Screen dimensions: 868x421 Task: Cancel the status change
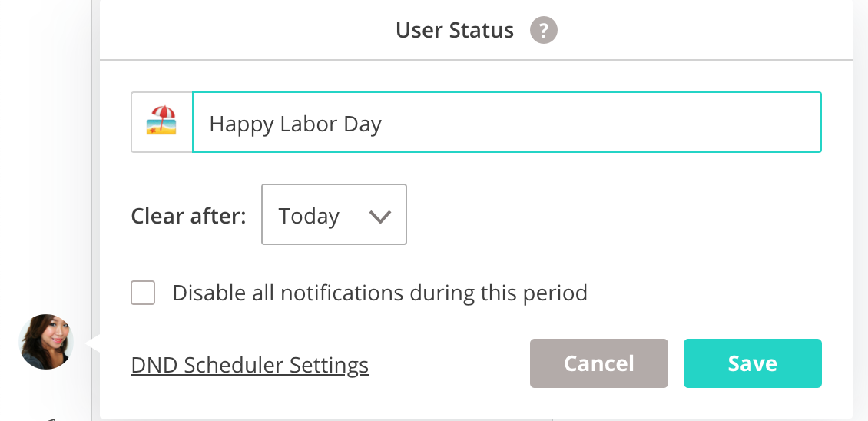pos(599,363)
